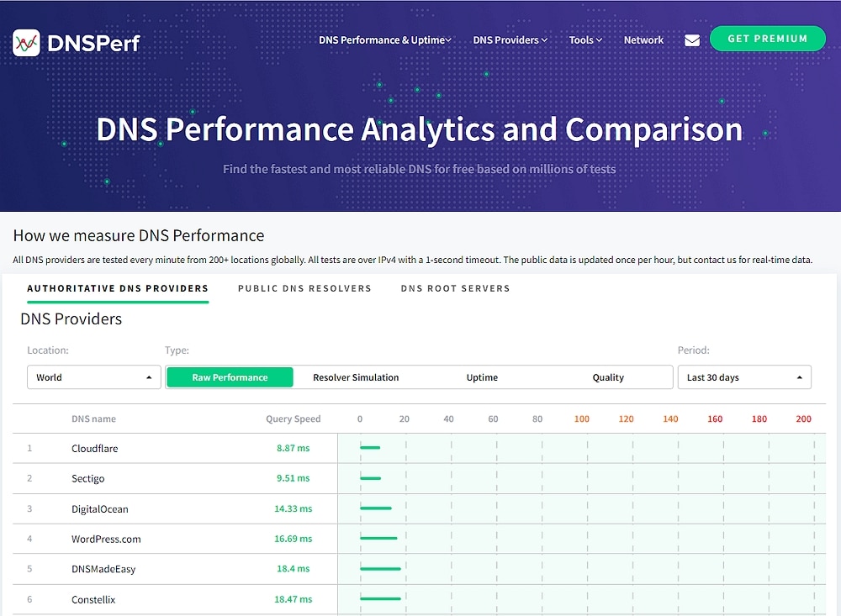Click the DNS name column header
The width and height of the screenshot is (841, 616).
[93, 419]
